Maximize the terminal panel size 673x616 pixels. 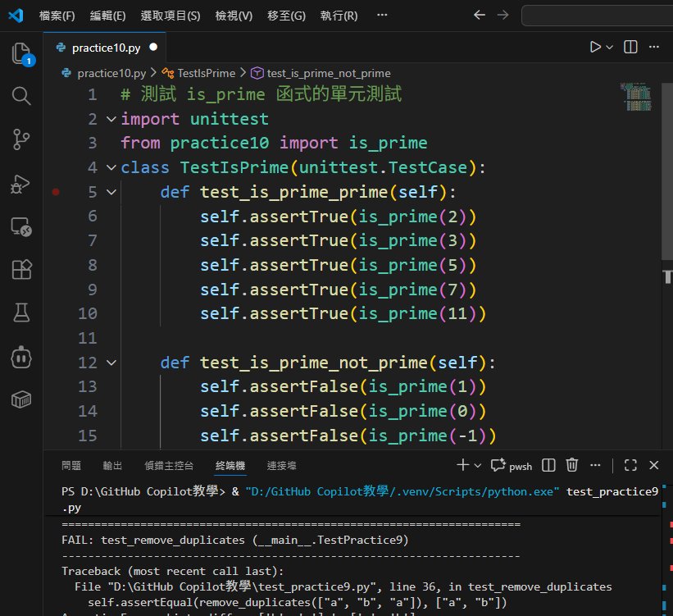tap(630, 466)
